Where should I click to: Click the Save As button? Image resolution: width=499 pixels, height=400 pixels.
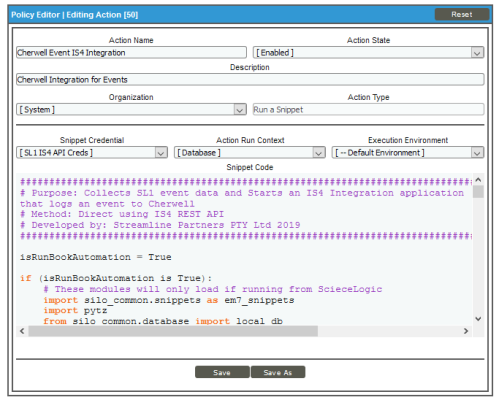point(278,372)
